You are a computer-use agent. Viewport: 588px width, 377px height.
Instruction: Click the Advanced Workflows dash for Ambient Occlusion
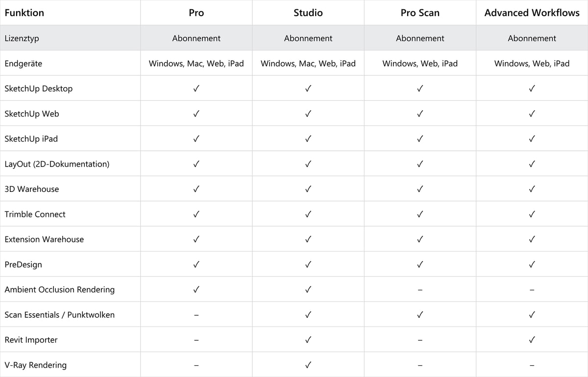(x=532, y=290)
